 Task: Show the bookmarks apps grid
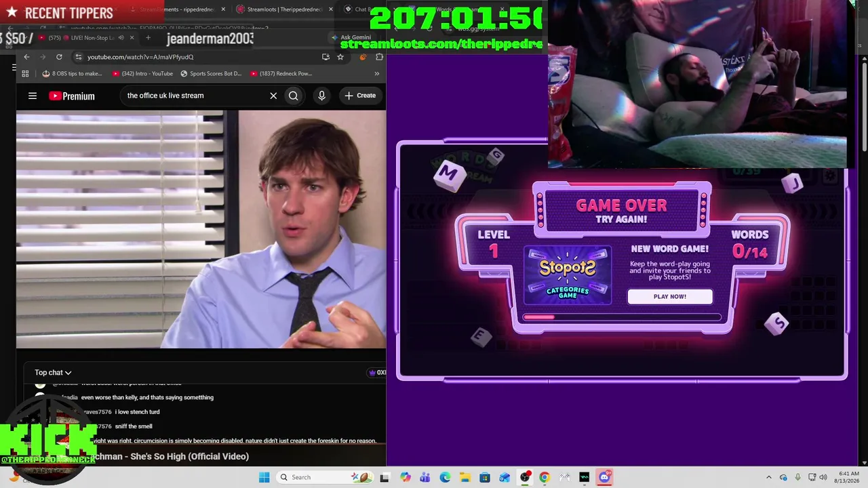tap(26, 73)
